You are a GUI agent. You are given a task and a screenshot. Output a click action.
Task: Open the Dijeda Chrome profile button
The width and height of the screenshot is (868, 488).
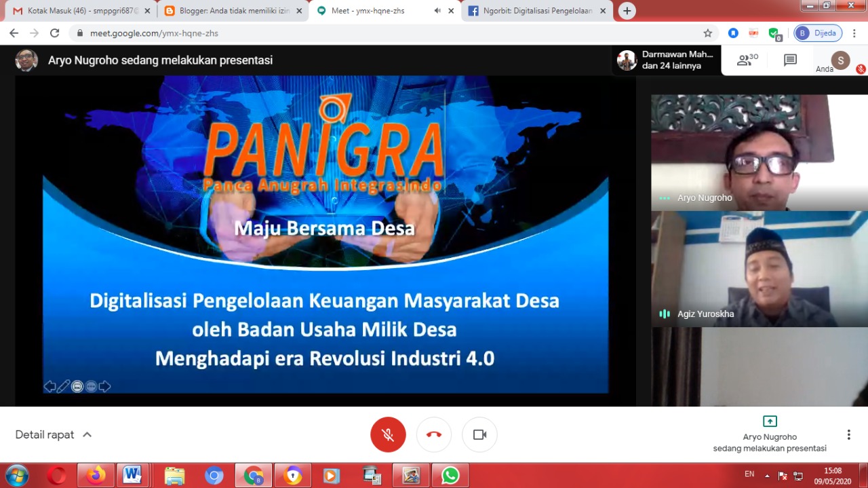coord(818,33)
